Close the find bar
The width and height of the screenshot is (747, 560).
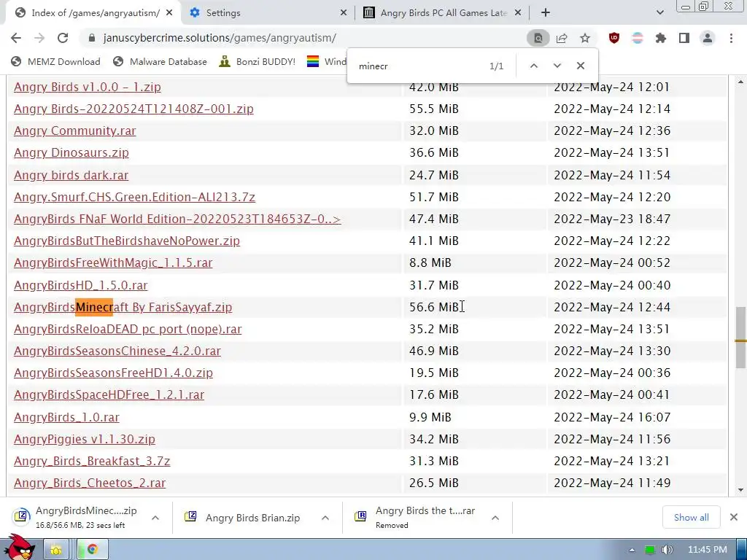(580, 66)
